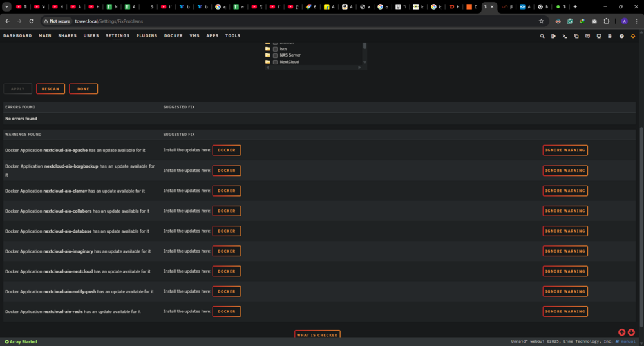
Task: Jump to top with red up-arrow
Action: click(x=622, y=332)
